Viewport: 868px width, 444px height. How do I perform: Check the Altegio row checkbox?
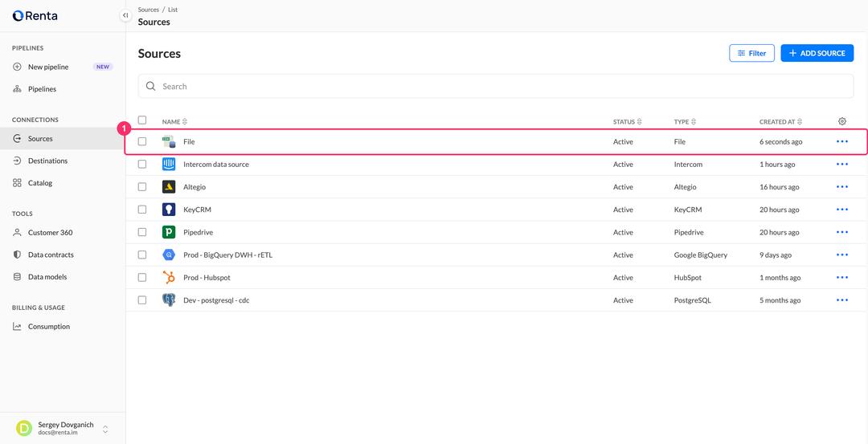coord(142,187)
